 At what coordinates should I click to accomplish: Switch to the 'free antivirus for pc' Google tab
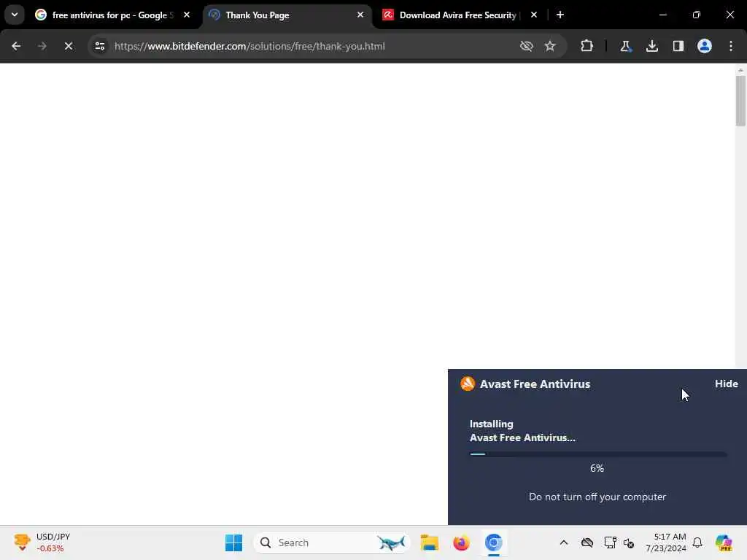point(105,15)
